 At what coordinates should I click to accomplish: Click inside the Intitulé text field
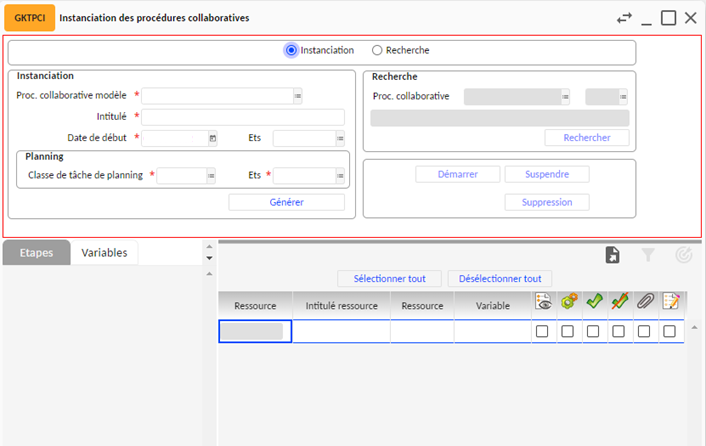[243, 117]
